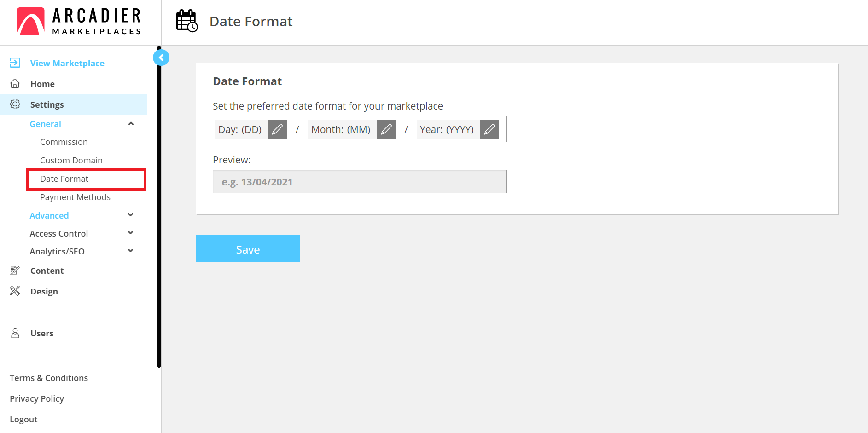This screenshot has height=433, width=868.
Task: Expand the Analytics/SEO section
Action: tap(131, 251)
